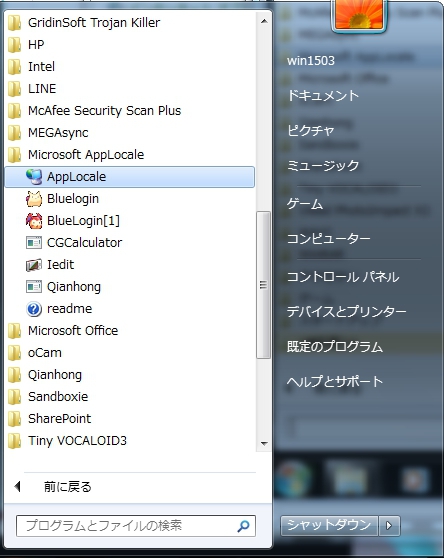444x558 pixels.
Task: Click the program list scroll-down arrow
Action: 264,443
